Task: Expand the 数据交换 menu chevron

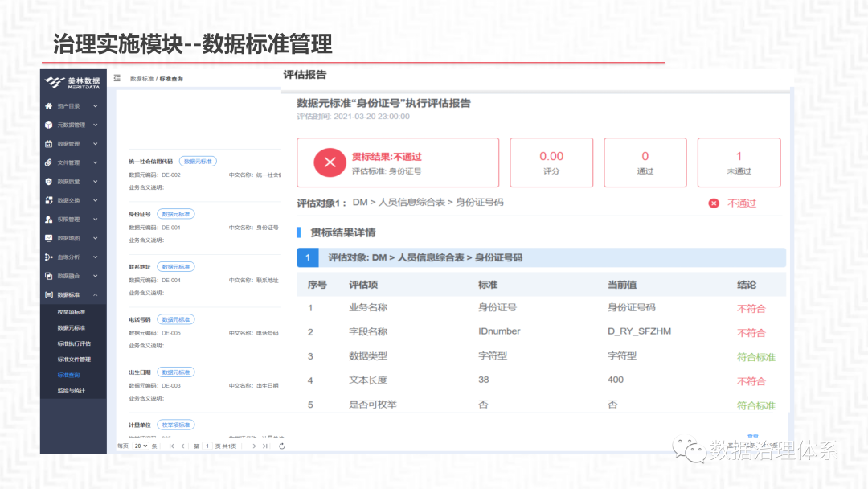Action: [96, 200]
